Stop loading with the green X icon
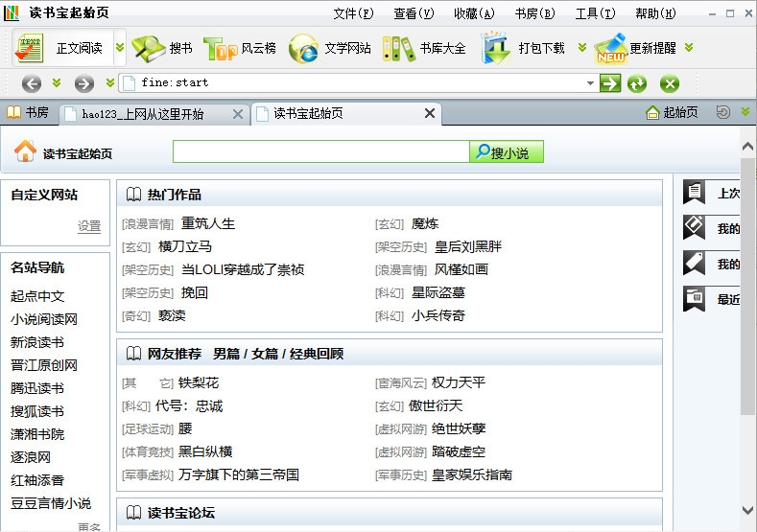The image size is (757, 532). [x=669, y=84]
